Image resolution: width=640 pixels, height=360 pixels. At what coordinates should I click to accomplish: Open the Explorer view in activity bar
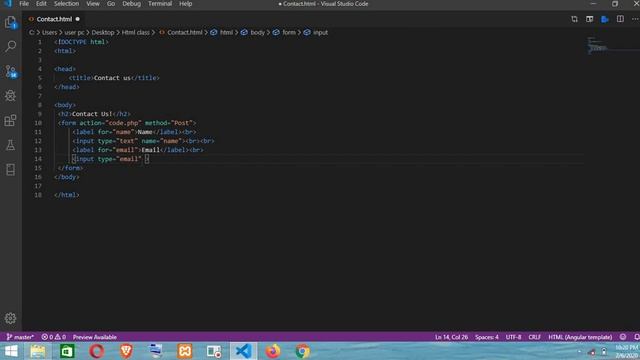(11, 22)
